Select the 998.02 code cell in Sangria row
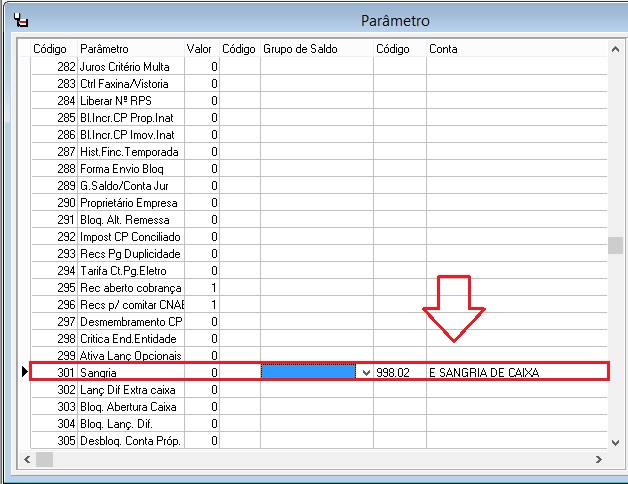 click(399, 372)
